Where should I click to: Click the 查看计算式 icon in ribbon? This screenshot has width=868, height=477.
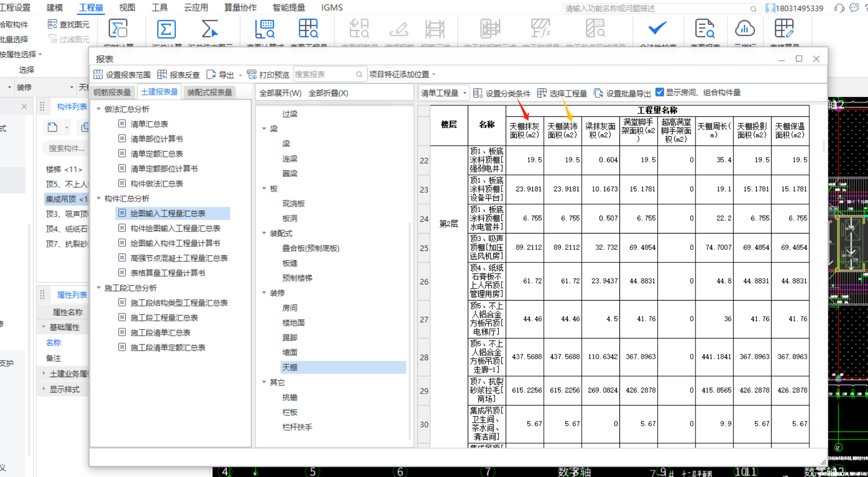pos(265,29)
